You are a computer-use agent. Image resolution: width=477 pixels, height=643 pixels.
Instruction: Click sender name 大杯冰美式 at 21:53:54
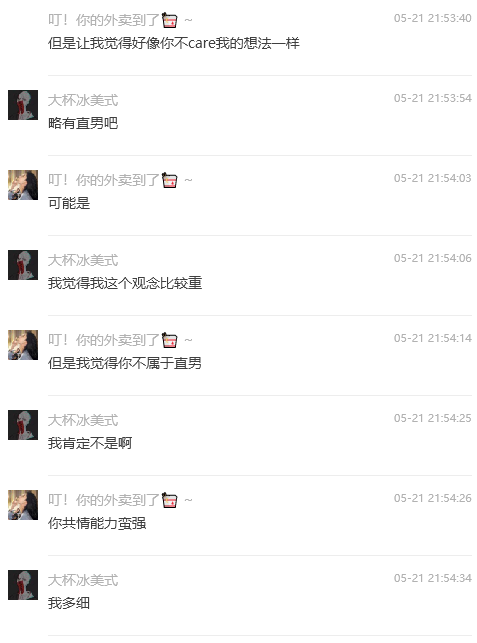pos(83,100)
